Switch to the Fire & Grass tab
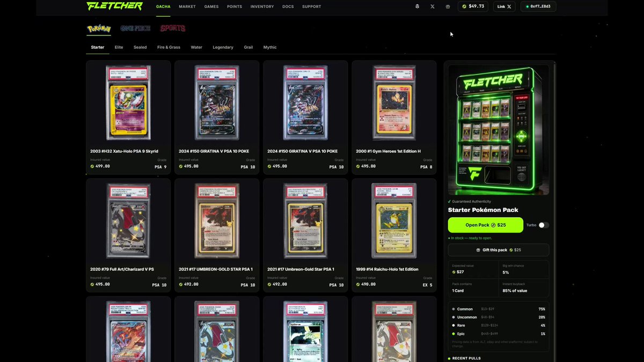This screenshot has height=362, width=644. (x=169, y=47)
